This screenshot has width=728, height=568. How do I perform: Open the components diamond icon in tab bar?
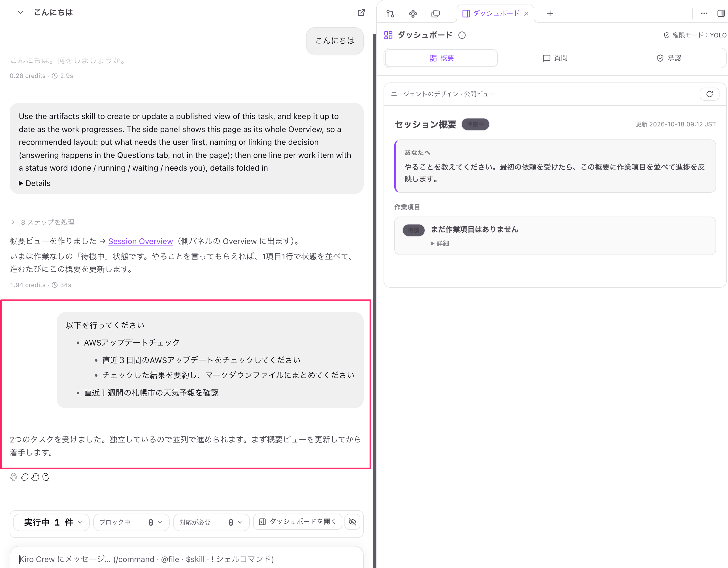[x=413, y=13]
